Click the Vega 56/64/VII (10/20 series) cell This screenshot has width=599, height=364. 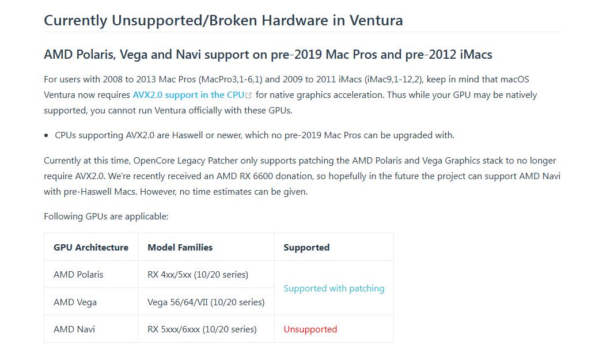coord(206,302)
